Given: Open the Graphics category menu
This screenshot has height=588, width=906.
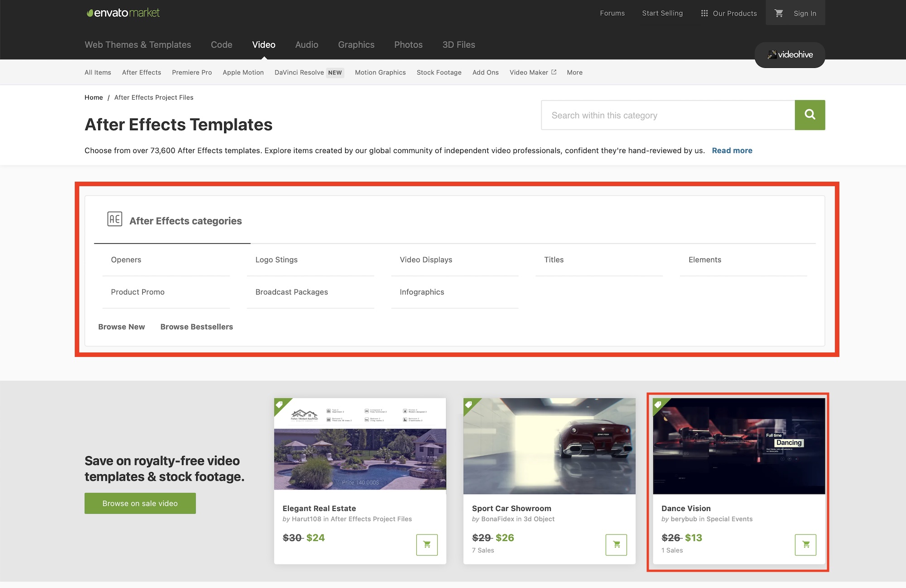Looking at the screenshot, I should coord(356,45).
